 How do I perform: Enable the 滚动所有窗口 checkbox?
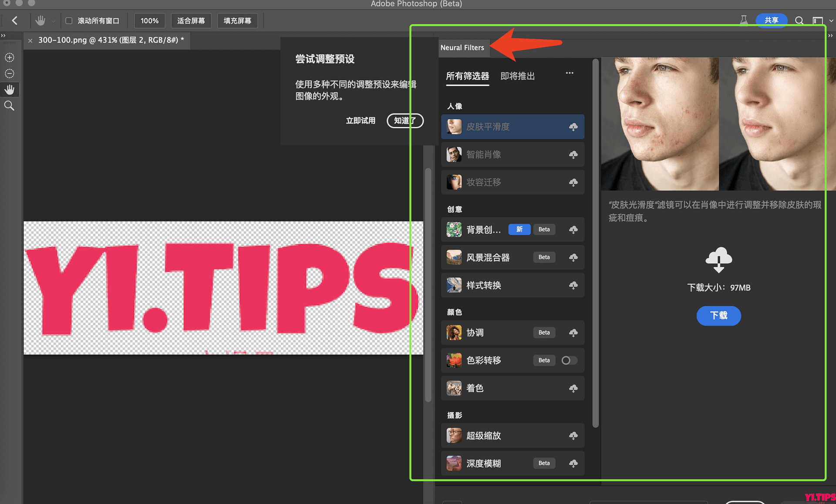[x=68, y=20]
